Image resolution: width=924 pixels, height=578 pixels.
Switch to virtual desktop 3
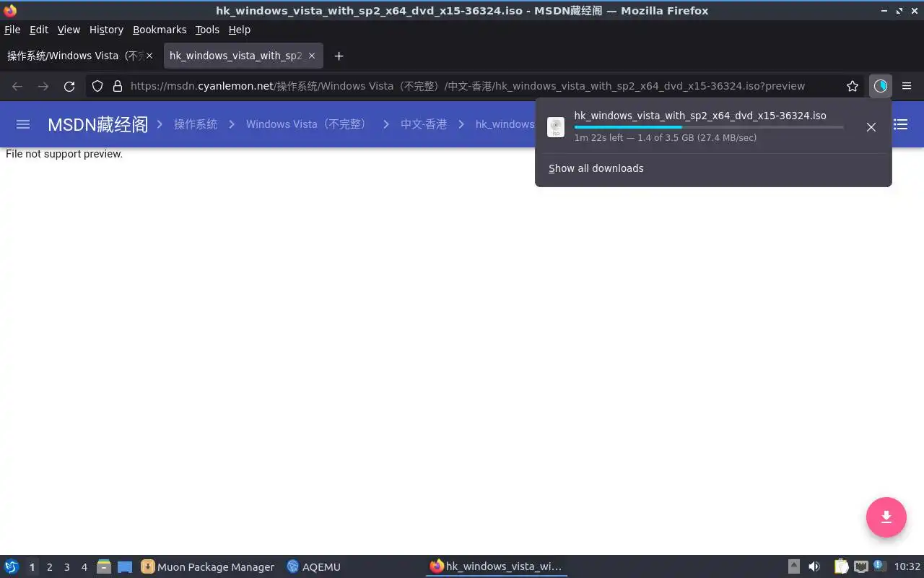click(66, 567)
